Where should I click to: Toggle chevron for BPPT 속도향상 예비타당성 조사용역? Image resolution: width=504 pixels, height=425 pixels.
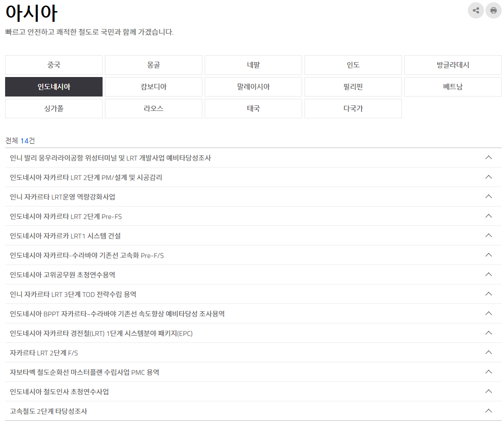point(489,313)
